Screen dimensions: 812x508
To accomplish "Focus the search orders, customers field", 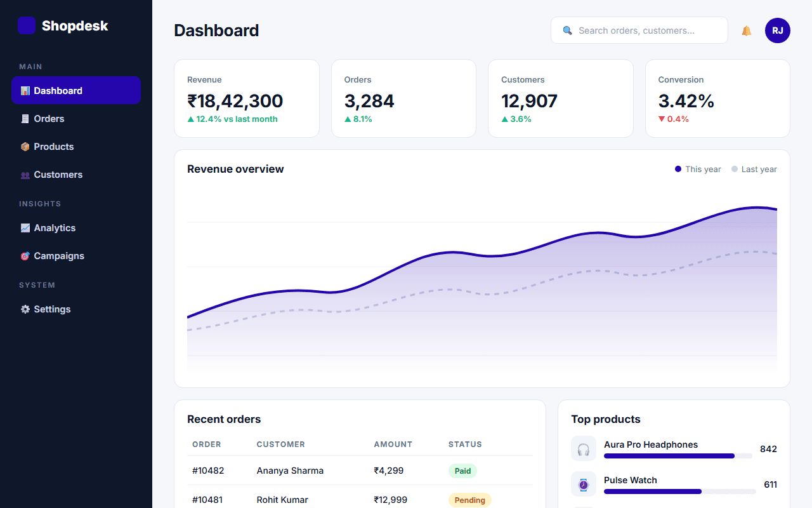I will [x=639, y=30].
